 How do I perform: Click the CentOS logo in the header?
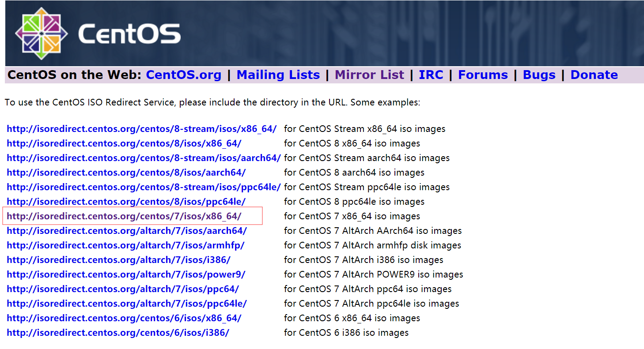click(98, 34)
